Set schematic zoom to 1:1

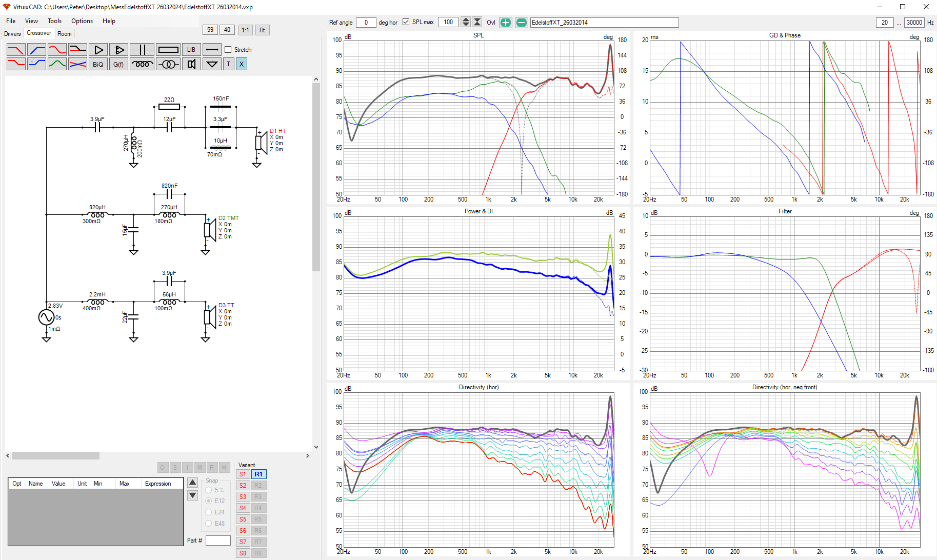tap(245, 30)
